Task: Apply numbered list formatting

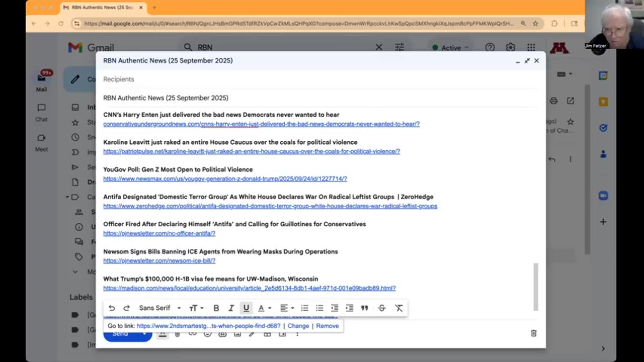Action: point(304,308)
